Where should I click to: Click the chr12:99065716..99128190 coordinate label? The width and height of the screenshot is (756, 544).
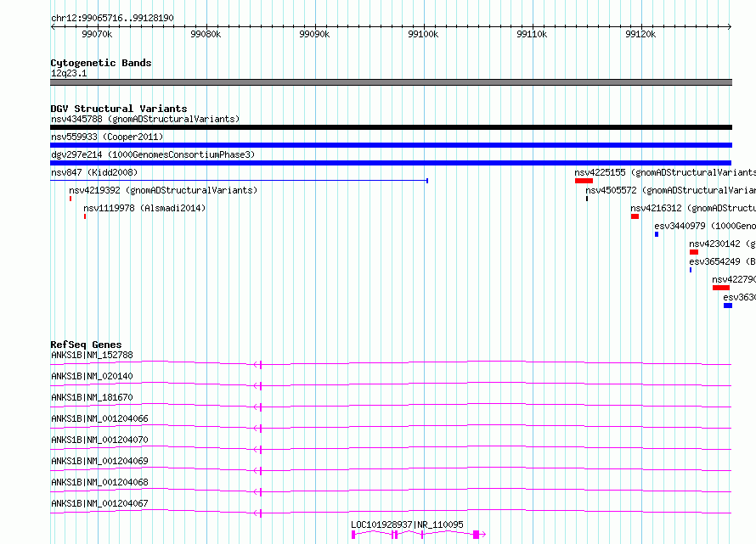pos(112,18)
